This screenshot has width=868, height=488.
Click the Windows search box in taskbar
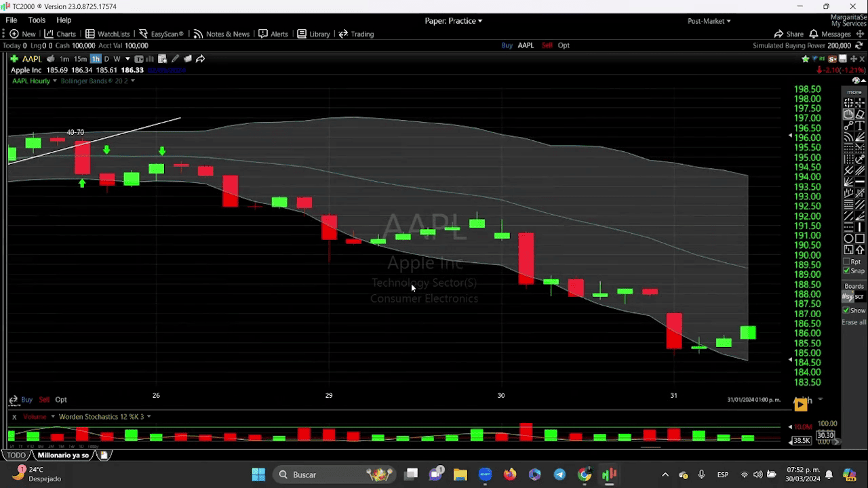pyautogui.click(x=319, y=474)
